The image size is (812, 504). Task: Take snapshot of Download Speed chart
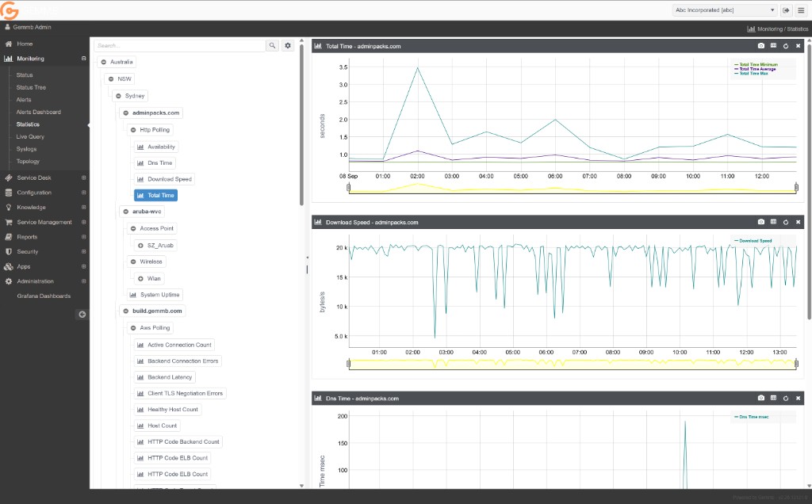coord(760,222)
